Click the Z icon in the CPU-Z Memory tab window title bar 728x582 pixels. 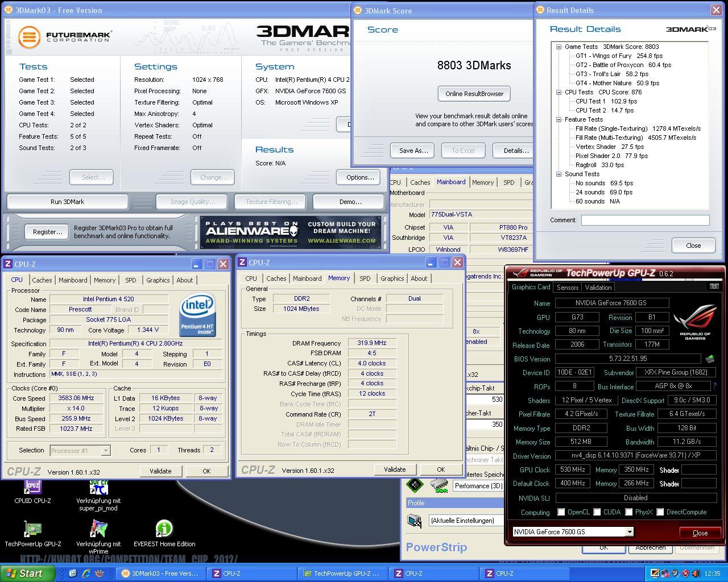[x=242, y=262]
